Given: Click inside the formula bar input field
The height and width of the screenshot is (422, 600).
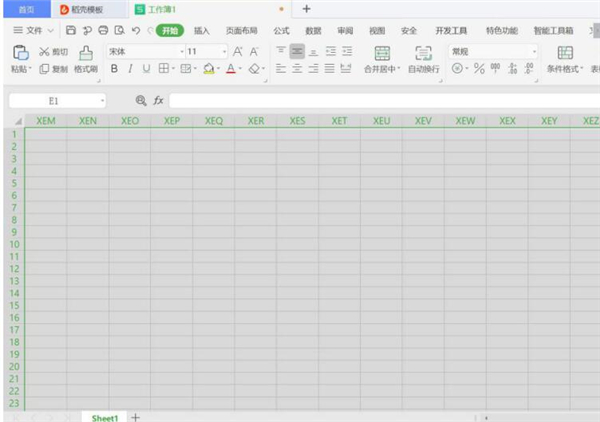Looking at the screenshot, I should pos(380,101).
